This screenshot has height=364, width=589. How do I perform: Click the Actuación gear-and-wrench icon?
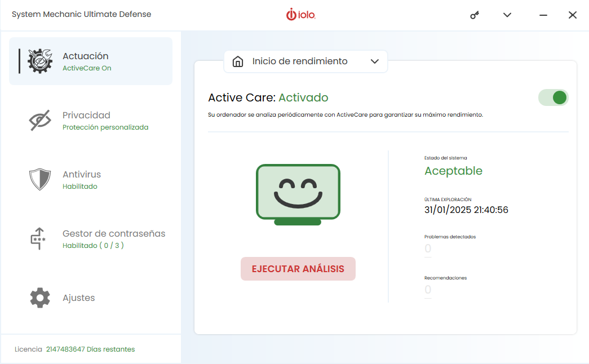tap(40, 61)
